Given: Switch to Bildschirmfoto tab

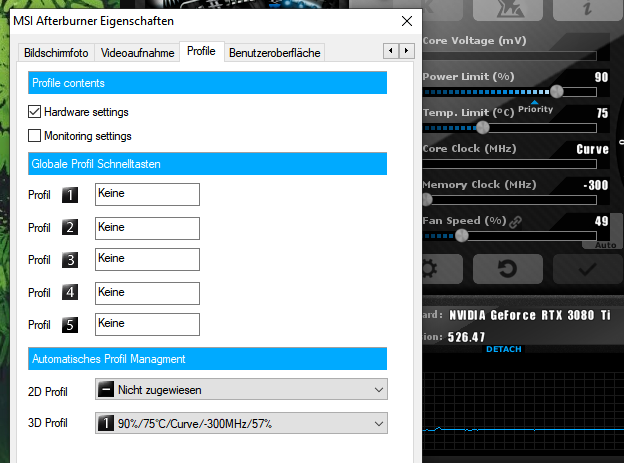Looking at the screenshot, I should point(56,53).
